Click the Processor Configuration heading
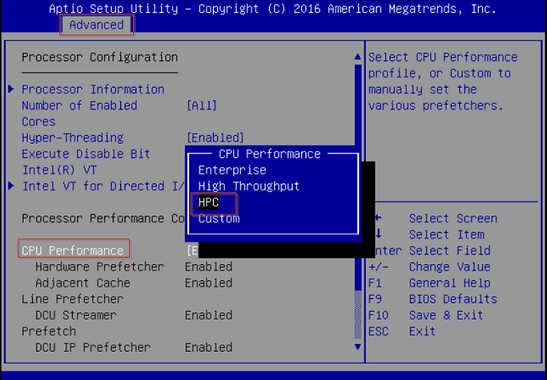Image resolution: width=547 pixels, height=380 pixels. tap(100, 57)
